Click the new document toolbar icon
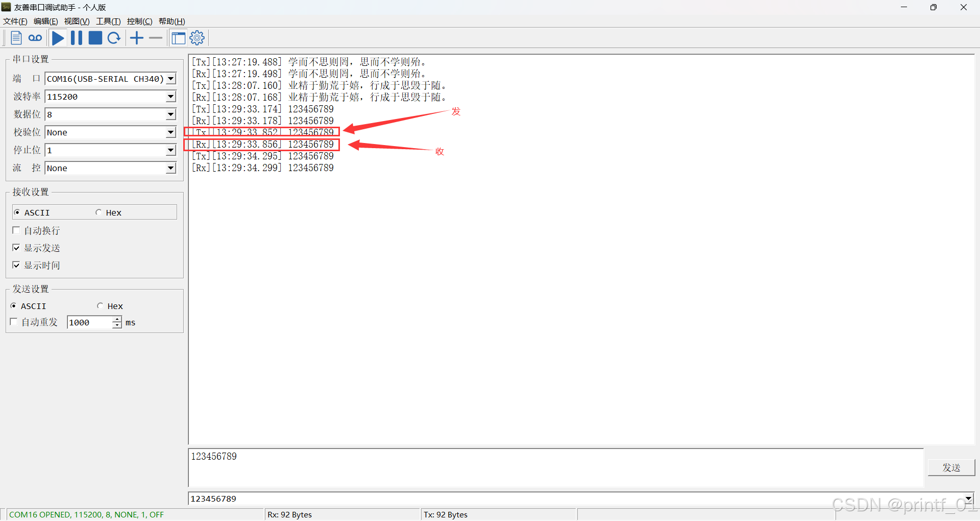 coord(16,38)
